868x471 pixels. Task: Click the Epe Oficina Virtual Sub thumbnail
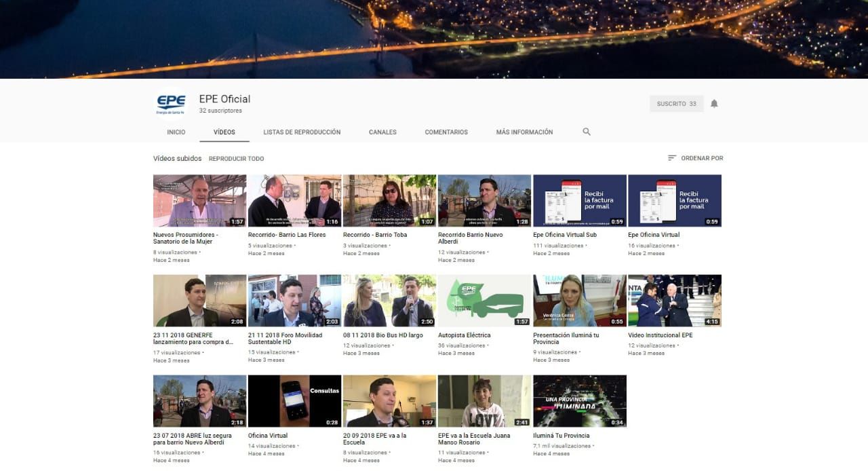pos(579,201)
